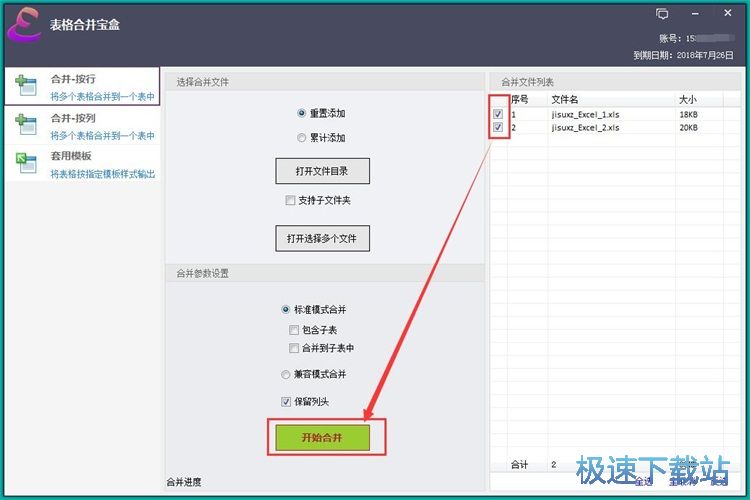Viewport: 750px width, 500px height.
Task: Click the 打开文件目录 button
Action: (322, 171)
